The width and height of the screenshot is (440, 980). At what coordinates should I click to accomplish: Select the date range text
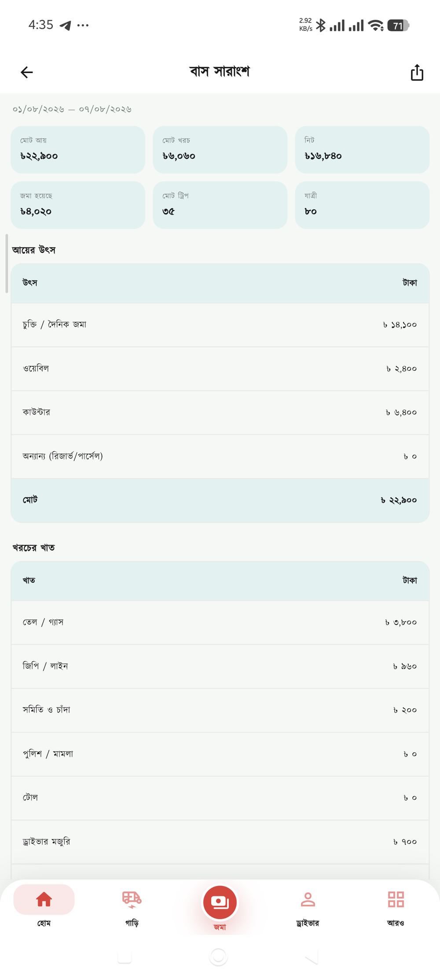click(x=72, y=109)
